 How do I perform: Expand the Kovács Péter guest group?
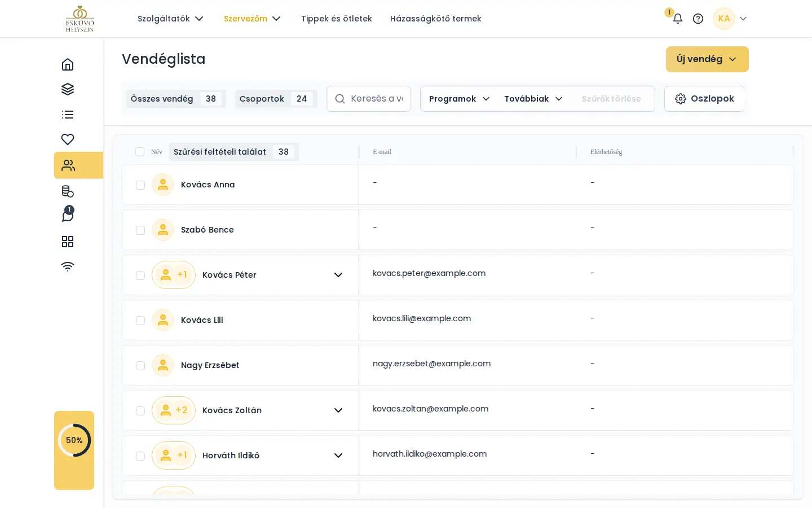pos(338,275)
